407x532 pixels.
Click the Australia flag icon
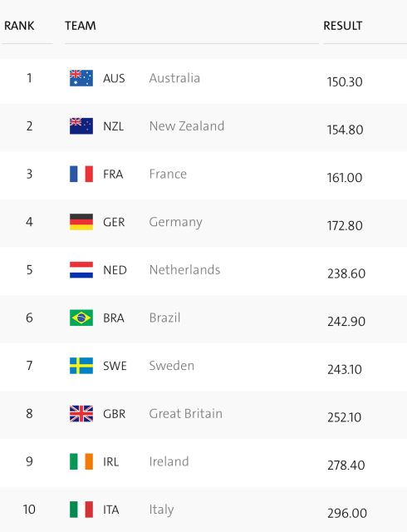click(81, 78)
